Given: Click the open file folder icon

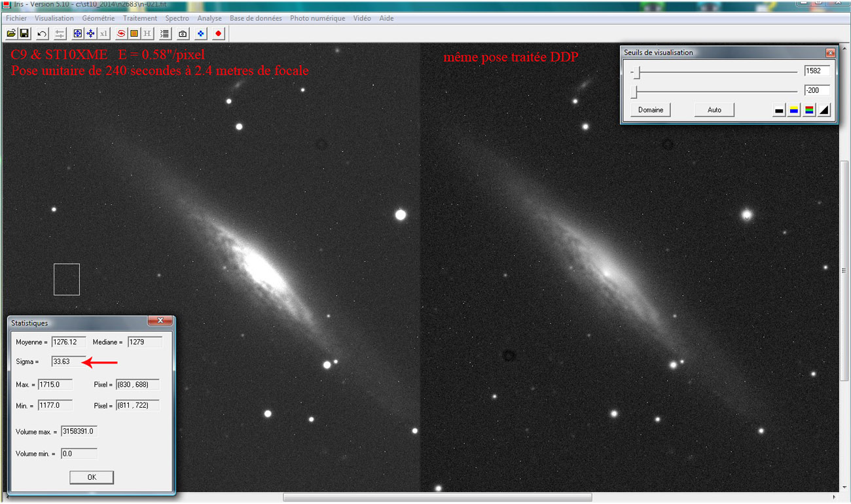Looking at the screenshot, I should coord(11,33).
